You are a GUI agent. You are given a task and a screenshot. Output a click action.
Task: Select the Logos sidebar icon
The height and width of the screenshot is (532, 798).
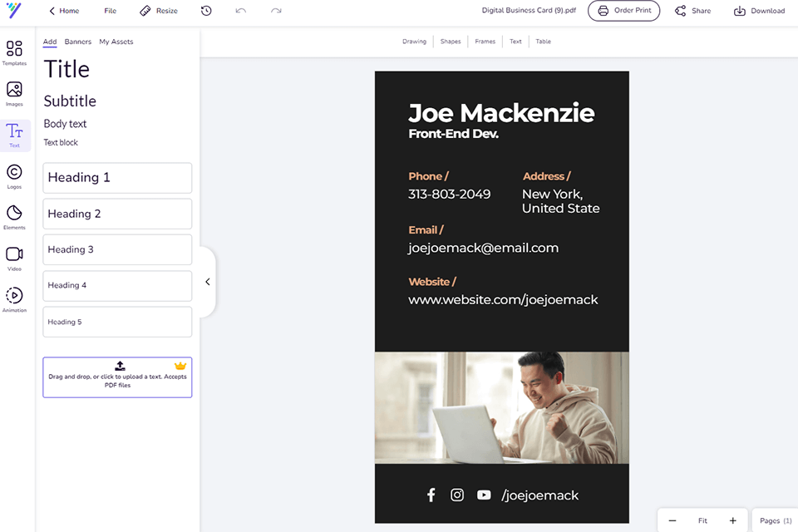pyautogui.click(x=14, y=175)
